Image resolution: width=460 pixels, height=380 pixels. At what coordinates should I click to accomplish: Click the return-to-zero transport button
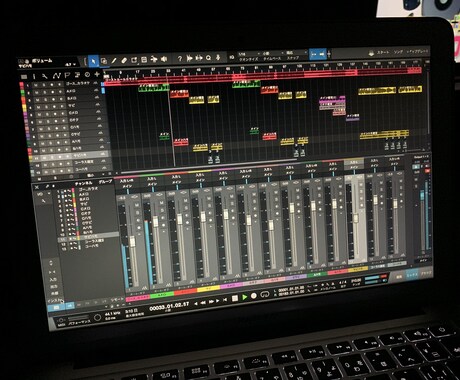225,299
